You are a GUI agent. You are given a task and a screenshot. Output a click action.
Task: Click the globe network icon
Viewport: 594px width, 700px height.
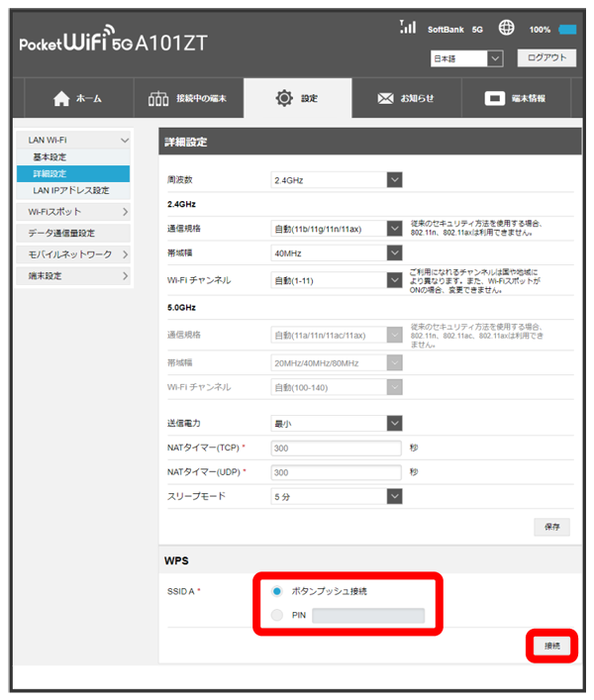tap(504, 29)
